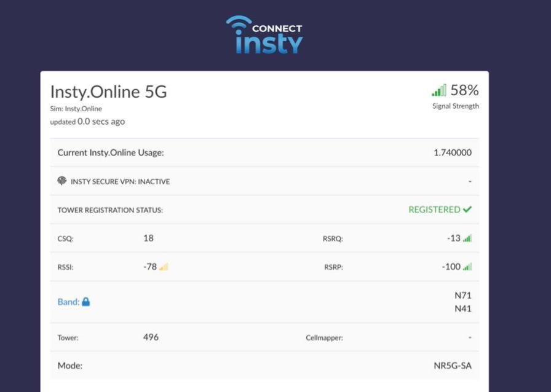551x392 pixels.
Task: Click the 58% signal strength value
Action: pyautogui.click(x=464, y=90)
